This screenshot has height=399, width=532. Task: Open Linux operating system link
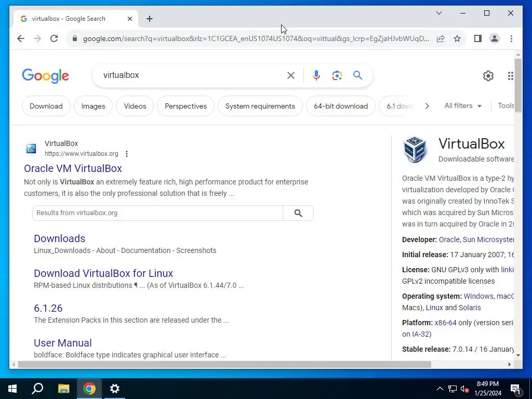(x=434, y=308)
